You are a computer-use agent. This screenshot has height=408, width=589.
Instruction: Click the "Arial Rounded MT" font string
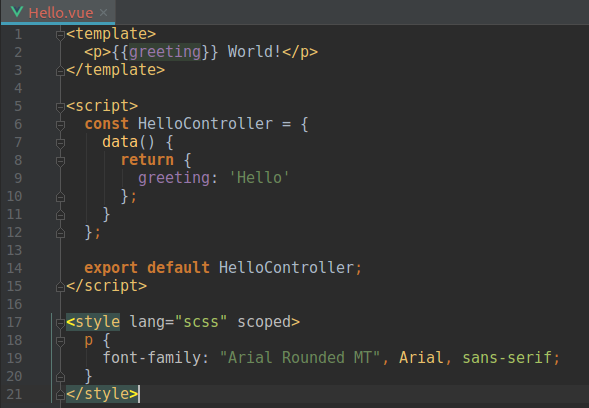pyautogui.click(x=300, y=358)
